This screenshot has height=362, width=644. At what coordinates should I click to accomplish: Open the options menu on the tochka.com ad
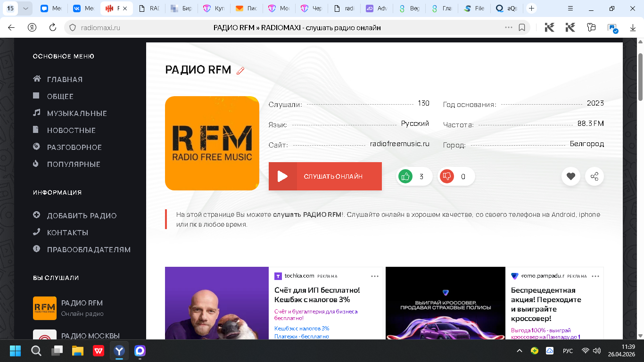point(375,276)
